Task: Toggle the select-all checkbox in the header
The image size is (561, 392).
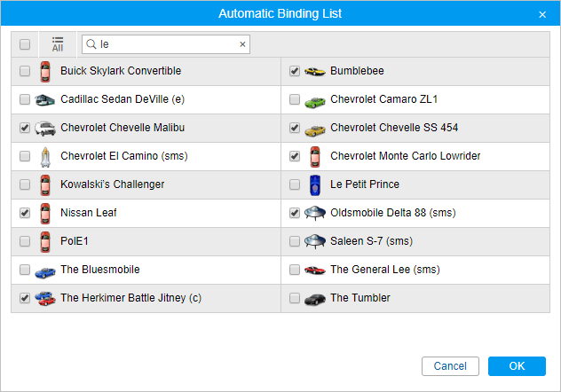Action: (x=24, y=44)
